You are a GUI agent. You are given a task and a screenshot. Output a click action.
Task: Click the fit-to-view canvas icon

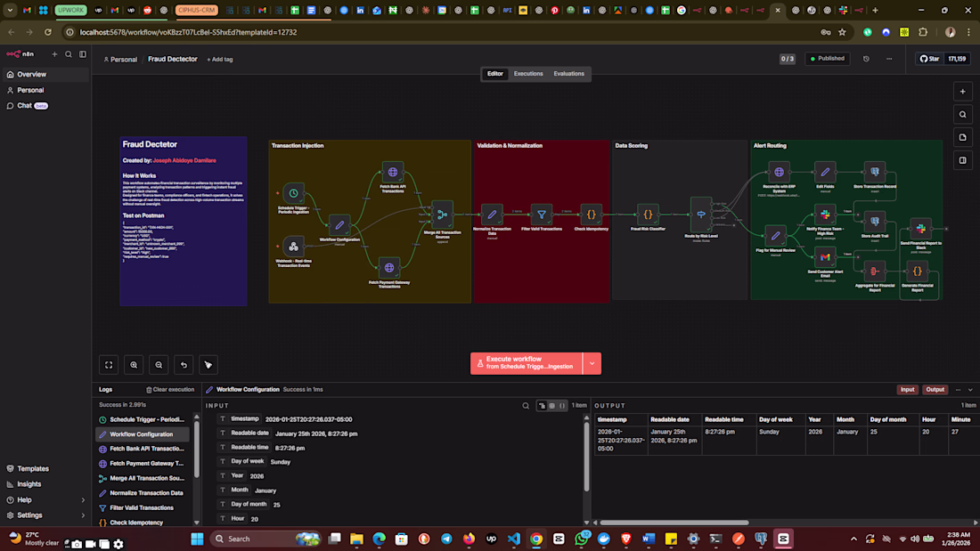[109, 364]
